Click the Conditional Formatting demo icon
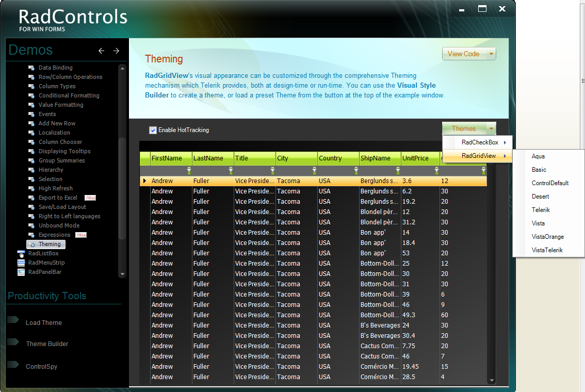The image size is (585, 392). 31,96
